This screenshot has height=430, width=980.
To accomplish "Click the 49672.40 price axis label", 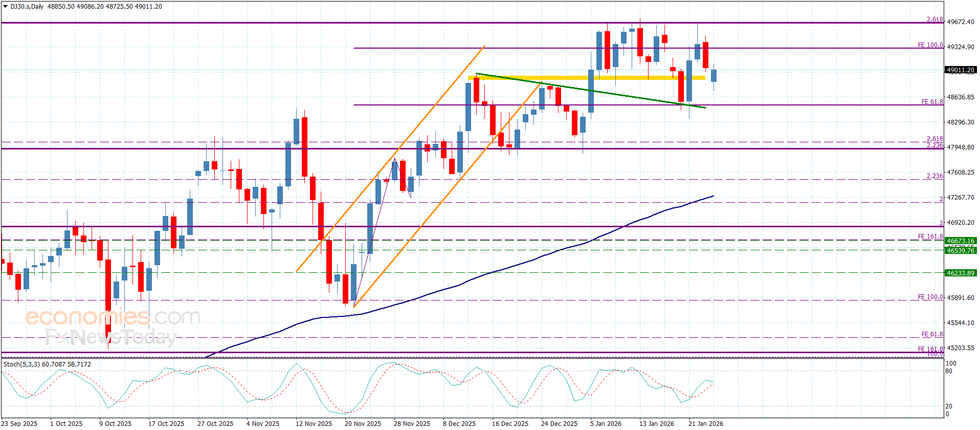I will pos(961,22).
